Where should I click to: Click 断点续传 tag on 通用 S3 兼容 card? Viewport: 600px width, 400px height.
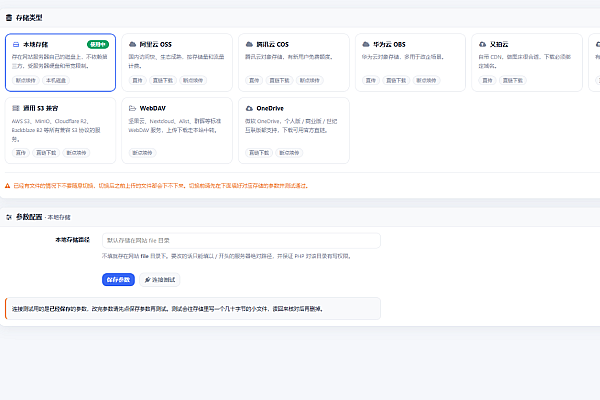pyautogui.click(x=76, y=153)
